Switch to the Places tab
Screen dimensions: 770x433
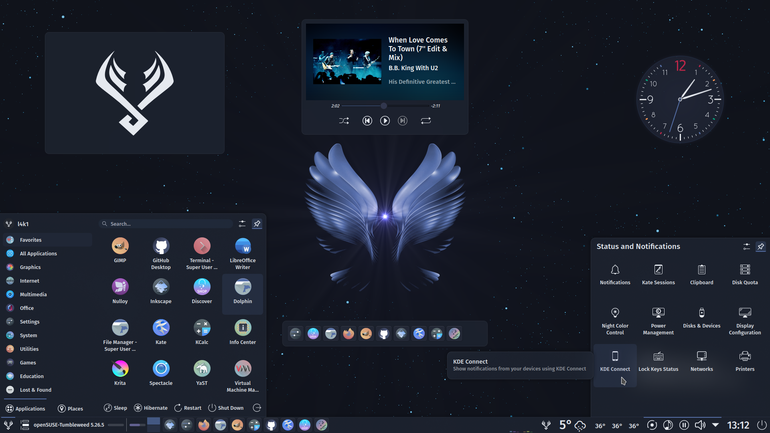(x=70, y=408)
